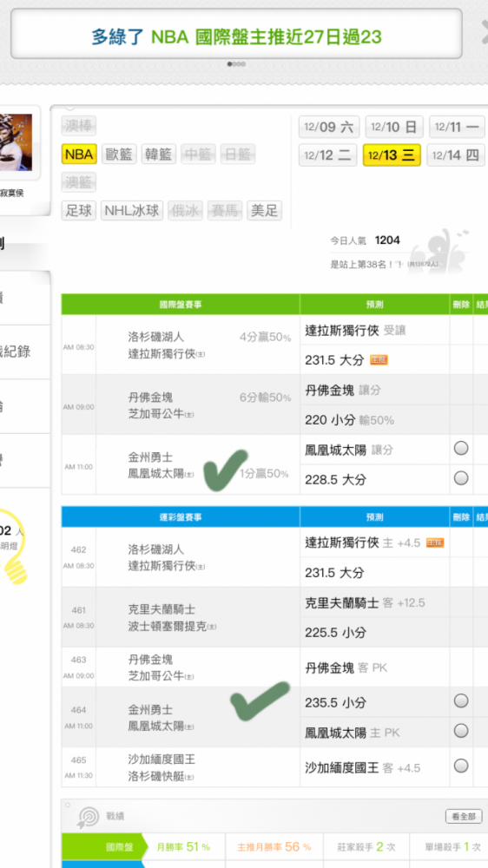Select the 韓籃 league filter
Viewport: 488px width, 868px height.
click(x=159, y=154)
